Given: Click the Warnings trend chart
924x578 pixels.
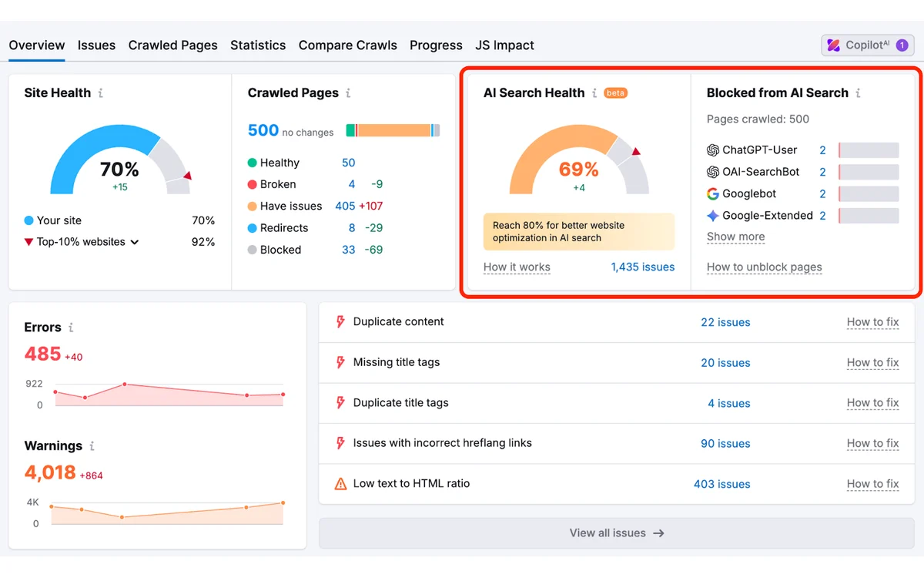Looking at the screenshot, I should [166, 513].
